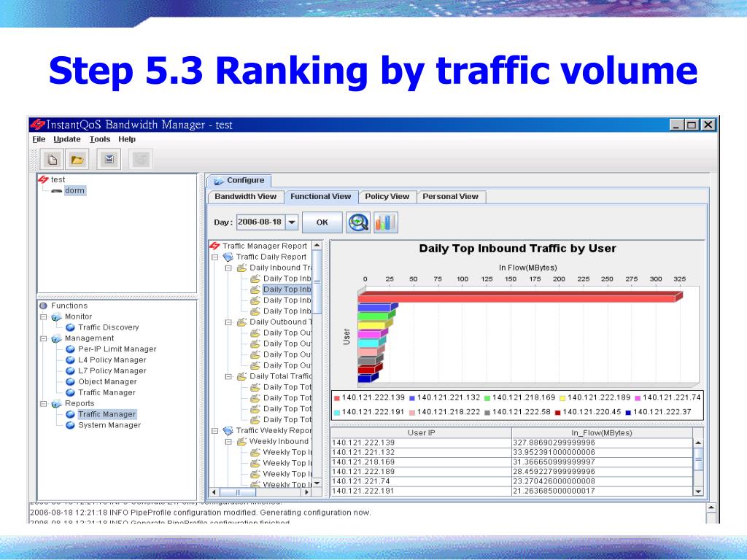Click the green legend swatch for 140.121.218.169
This screenshot has height=560, width=747.
click(487, 398)
